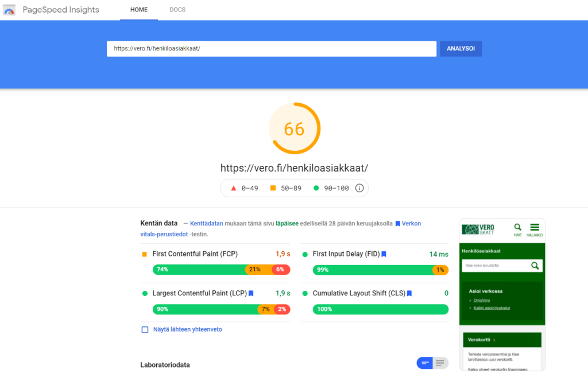
Task: Switch to the expanded list view toggle
Action: (440, 363)
